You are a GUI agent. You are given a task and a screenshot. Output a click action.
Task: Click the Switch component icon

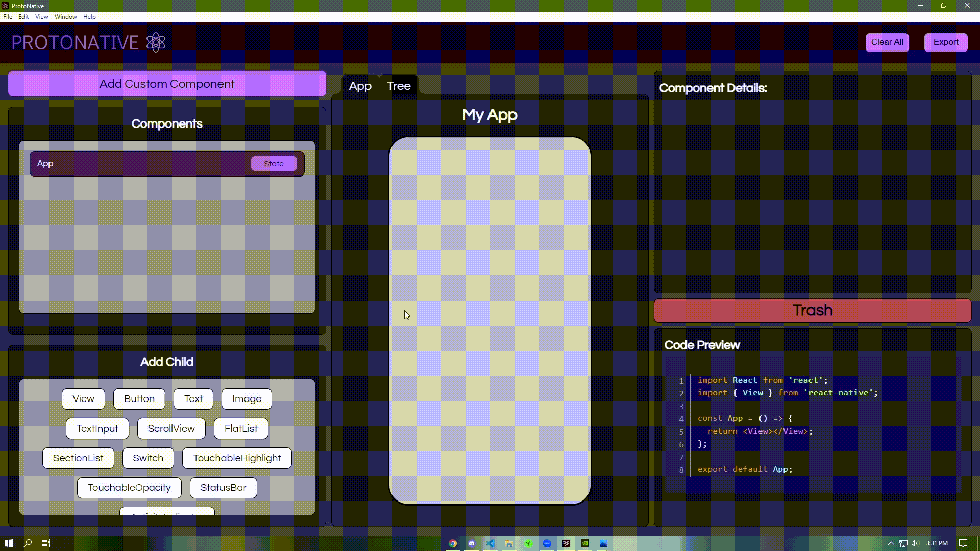(148, 458)
